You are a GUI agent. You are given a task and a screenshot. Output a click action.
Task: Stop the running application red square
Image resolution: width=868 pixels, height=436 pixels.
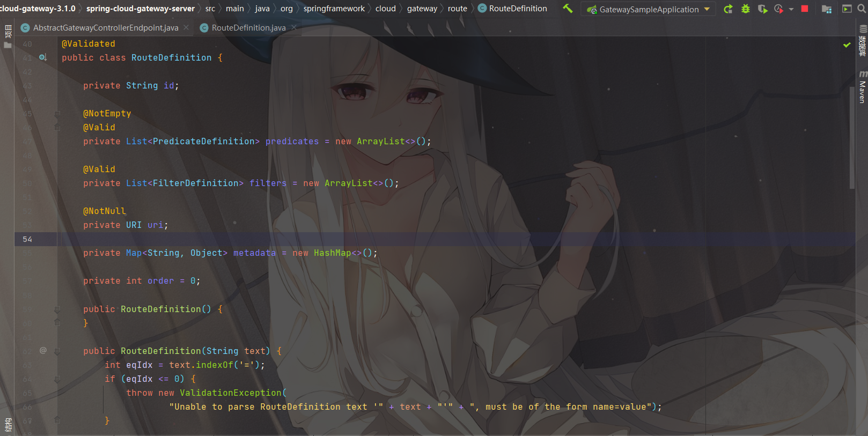(805, 9)
